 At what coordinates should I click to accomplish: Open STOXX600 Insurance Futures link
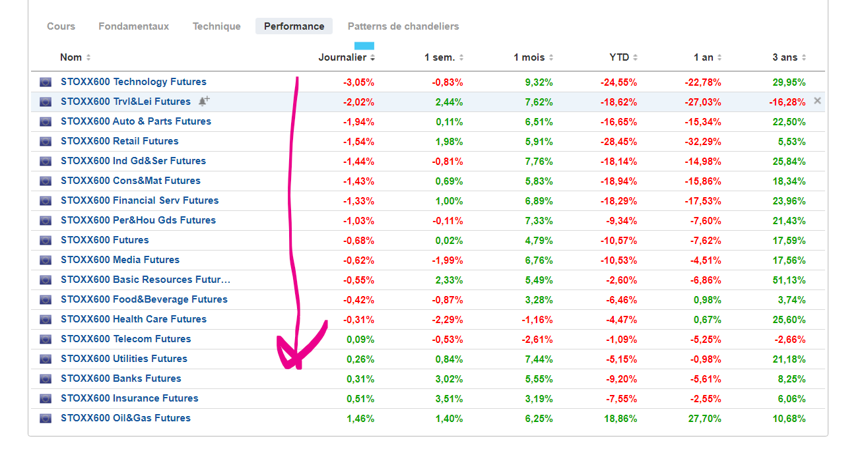(129, 398)
